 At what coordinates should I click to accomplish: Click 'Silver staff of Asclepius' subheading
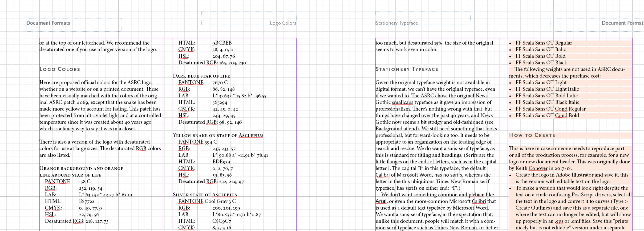point(205,195)
